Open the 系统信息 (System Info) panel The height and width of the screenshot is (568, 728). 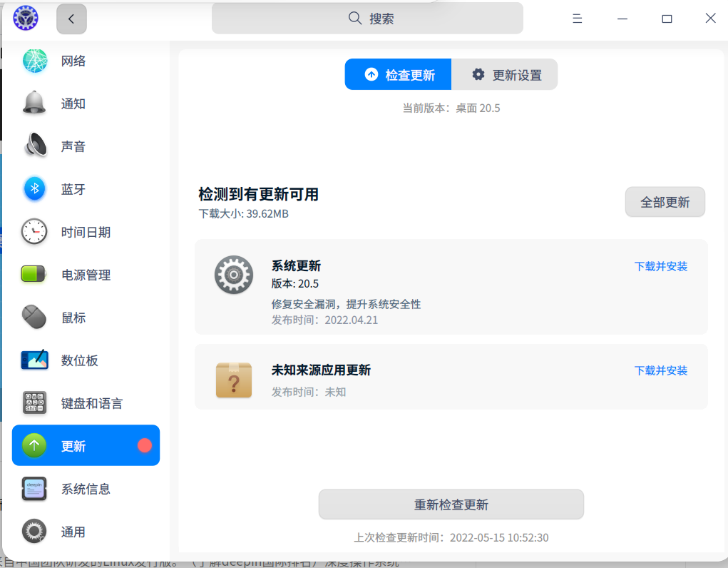(86, 488)
